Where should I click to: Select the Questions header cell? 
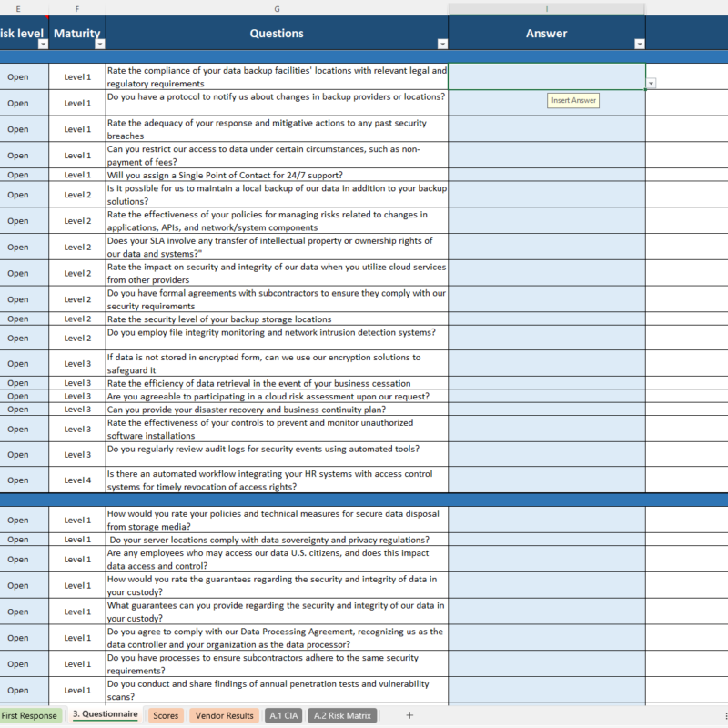click(277, 33)
